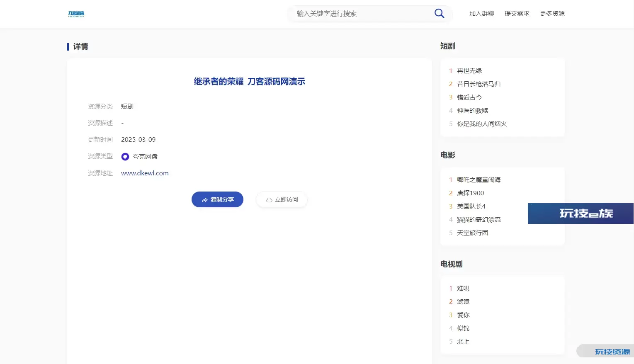
Task: Select the TV series 似锦
Action: (463, 328)
